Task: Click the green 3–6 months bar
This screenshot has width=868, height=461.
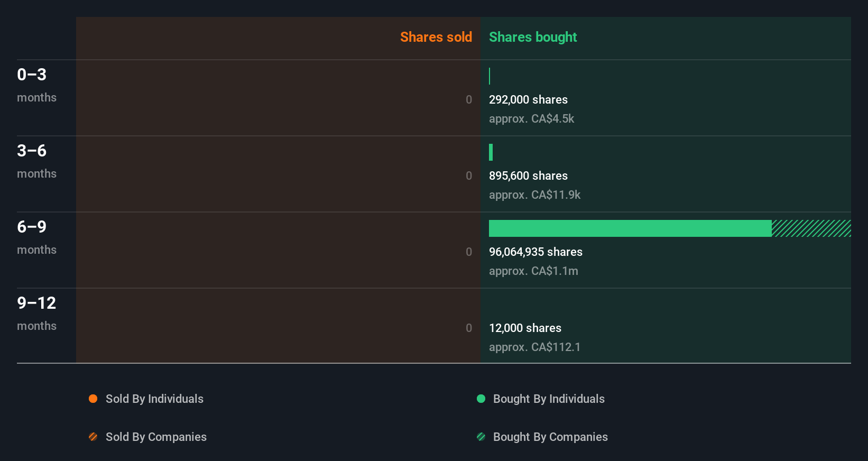Action: pos(491,152)
